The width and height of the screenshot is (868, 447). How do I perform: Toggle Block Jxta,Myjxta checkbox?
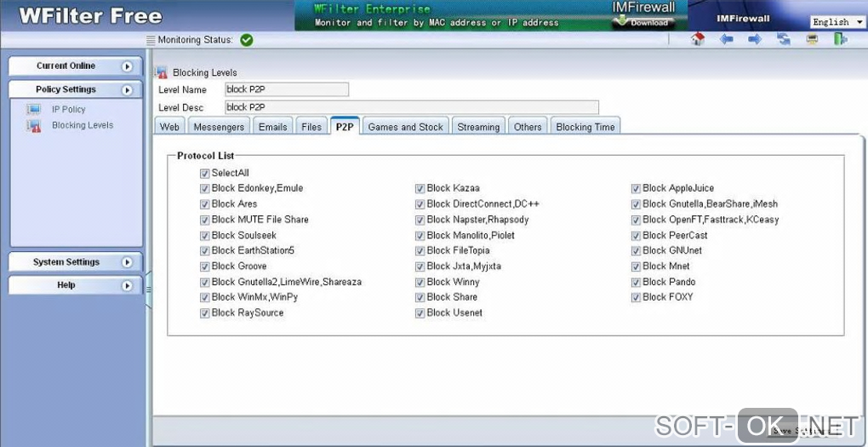[420, 266]
